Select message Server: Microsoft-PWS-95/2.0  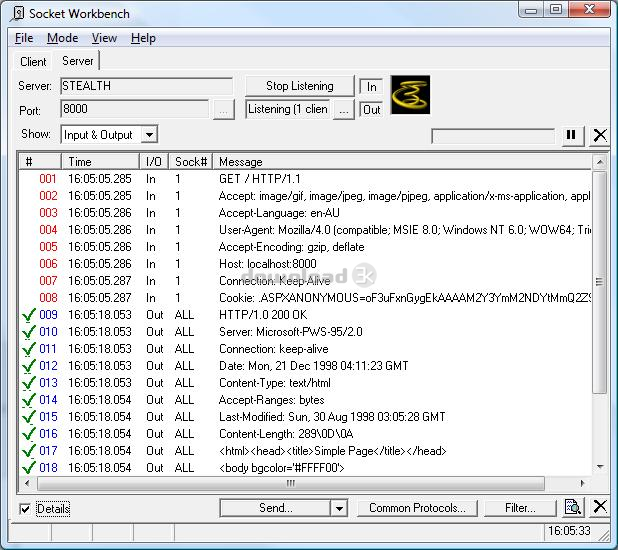click(291, 332)
